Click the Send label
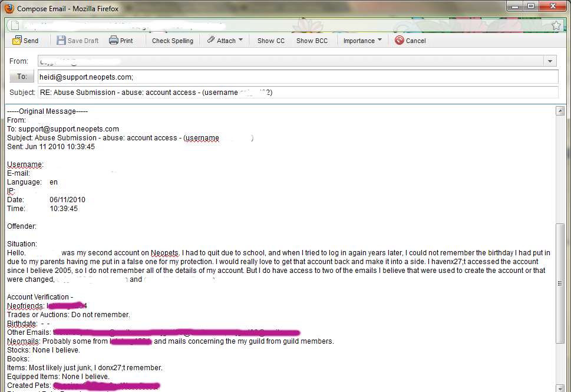 pos(31,41)
